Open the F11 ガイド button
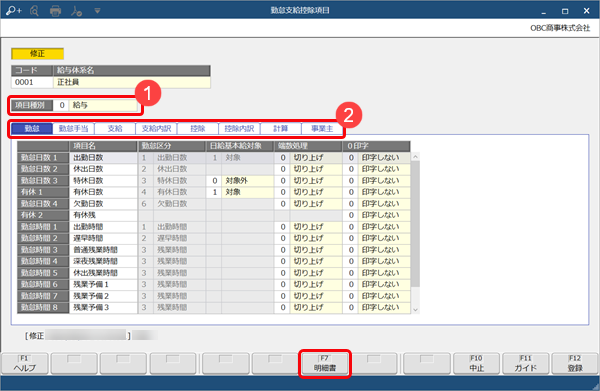 click(525, 363)
